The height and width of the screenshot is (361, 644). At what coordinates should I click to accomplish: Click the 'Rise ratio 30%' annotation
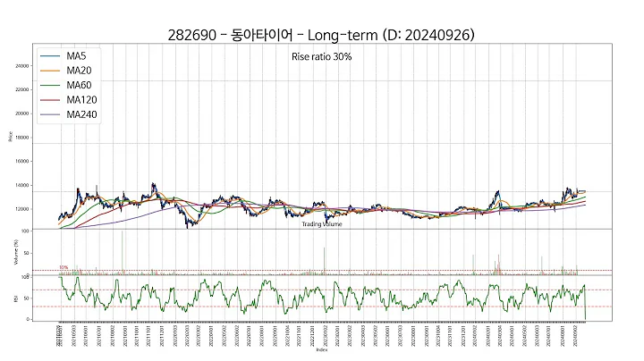(322, 56)
